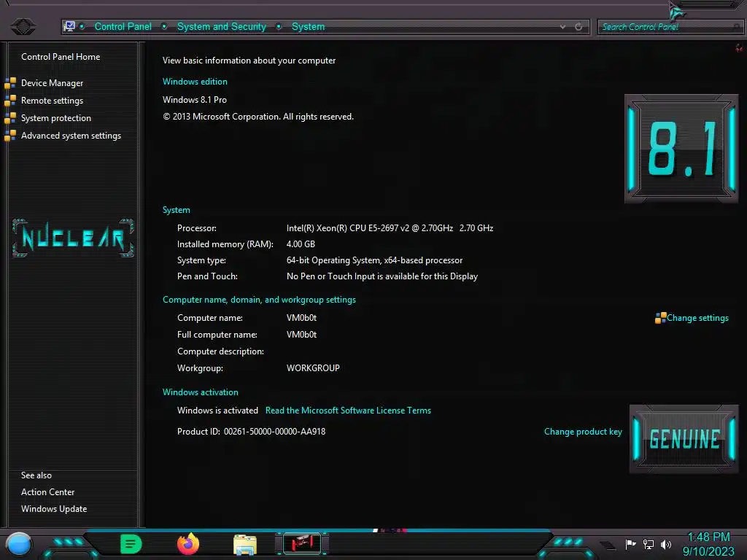The height and width of the screenshot is (560, 747).
Task: Click the Windows 8.1 Pro edition text
Action: click(x=194, y=99)
